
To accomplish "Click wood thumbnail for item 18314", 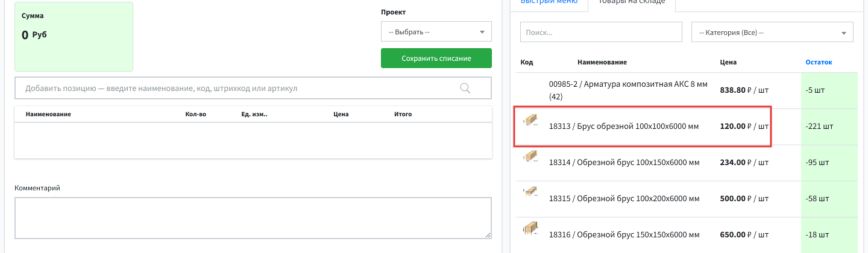I will 530,156.
